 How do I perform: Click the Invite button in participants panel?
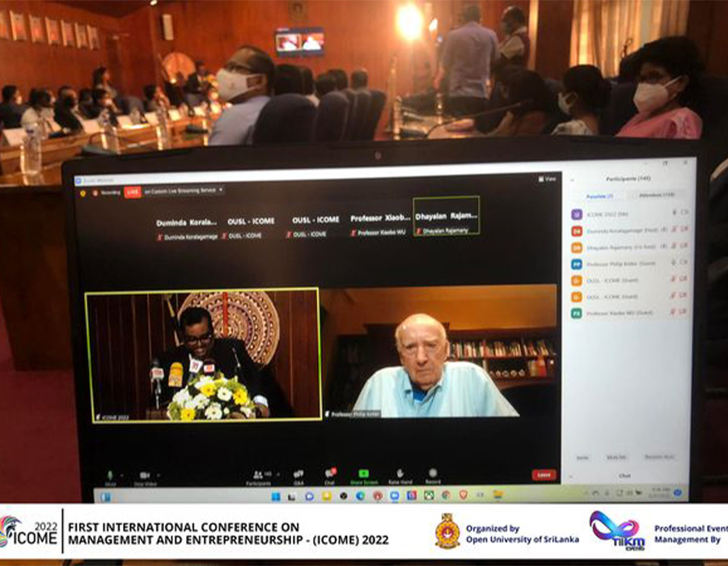click(582, 457)
